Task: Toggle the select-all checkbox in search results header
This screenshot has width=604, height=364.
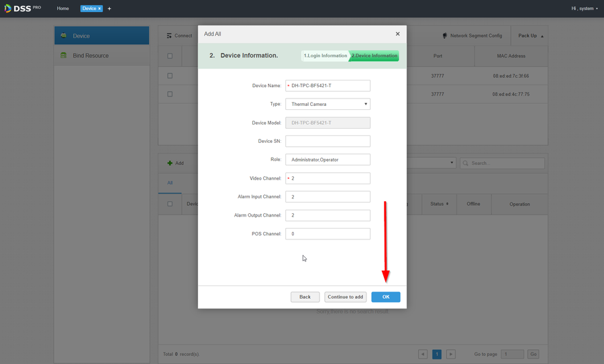Action: click(170, 56)
